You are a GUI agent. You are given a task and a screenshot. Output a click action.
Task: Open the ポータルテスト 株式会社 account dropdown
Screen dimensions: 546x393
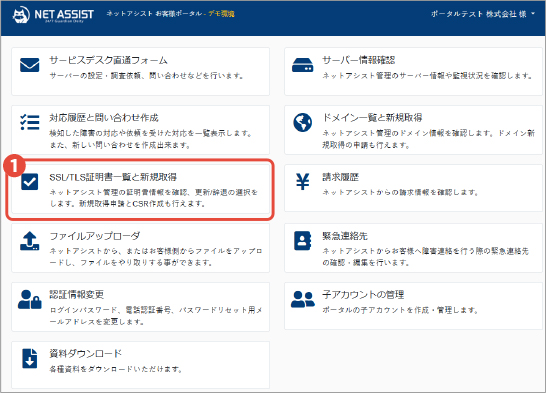pyautogui.click(x=483, y=14)
